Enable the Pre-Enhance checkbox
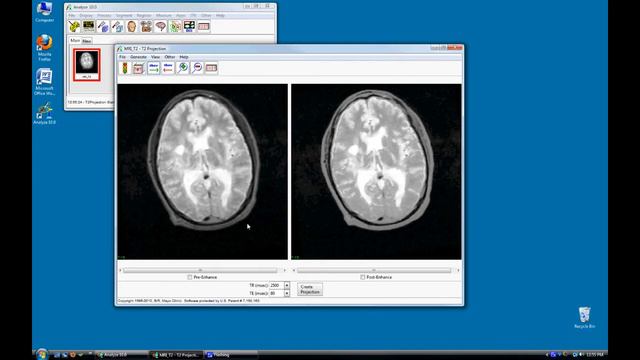Viewport: 640px width, 360px height. pos(190,277)
